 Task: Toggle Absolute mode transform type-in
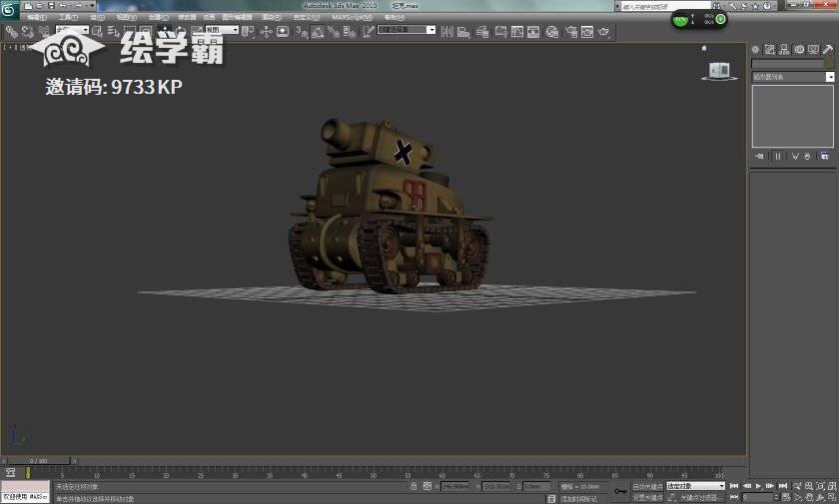[x=427, y=486]
